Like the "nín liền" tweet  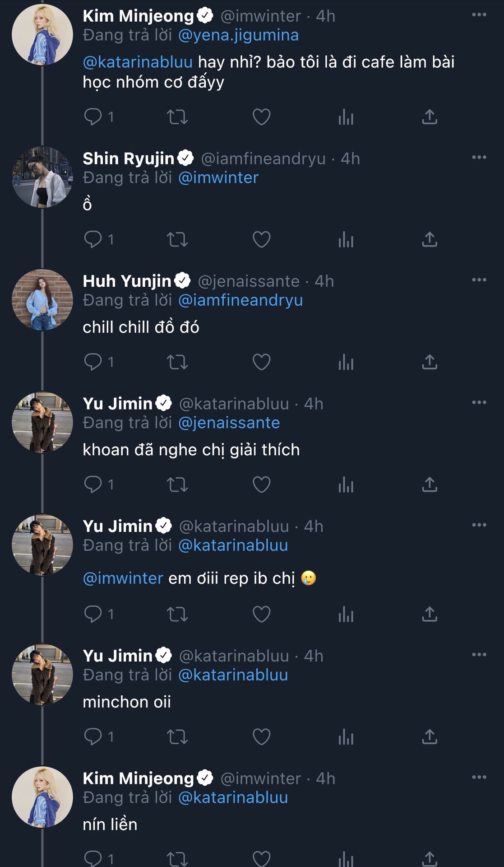[x=261, y=858]
